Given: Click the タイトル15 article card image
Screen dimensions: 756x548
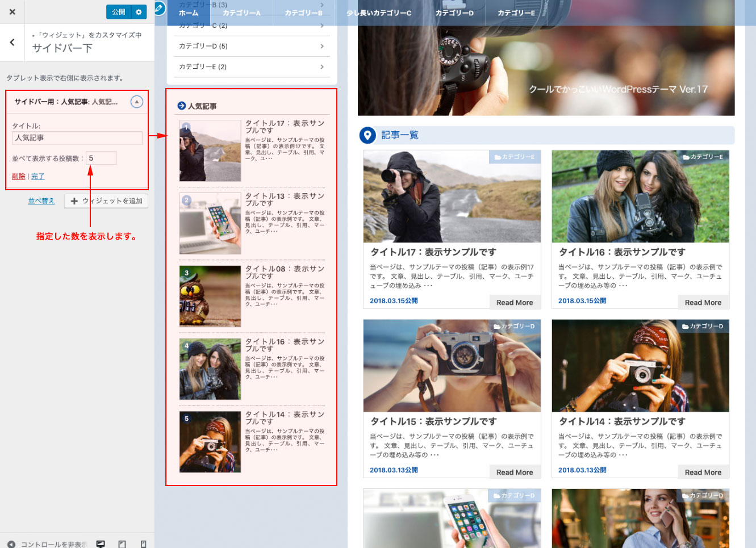Looking at the screenshot, I should tap(452, 366).
